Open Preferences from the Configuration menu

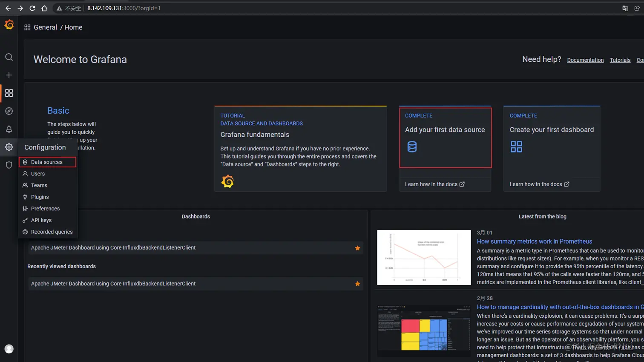pyautogui.click(x=44, y=208)
